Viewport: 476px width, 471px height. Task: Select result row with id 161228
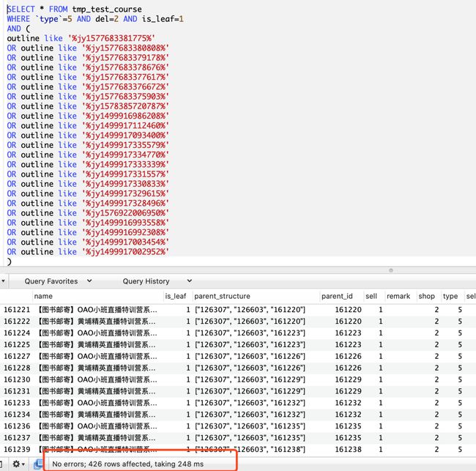pos(238,368)
